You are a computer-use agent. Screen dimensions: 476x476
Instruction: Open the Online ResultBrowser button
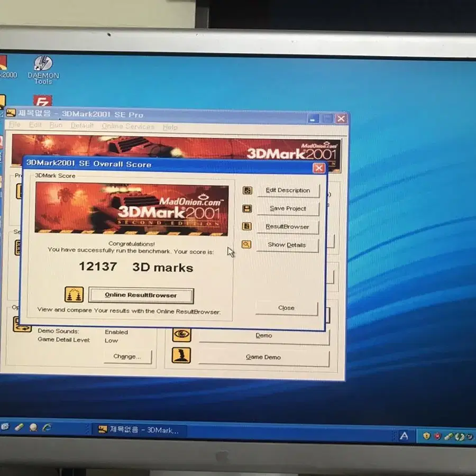[x=141, y=295]
